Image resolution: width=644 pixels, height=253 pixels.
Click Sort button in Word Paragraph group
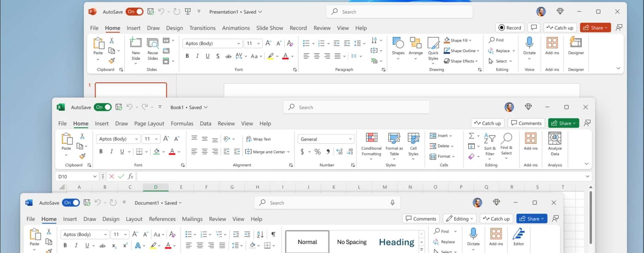click(x=260, y=234)
